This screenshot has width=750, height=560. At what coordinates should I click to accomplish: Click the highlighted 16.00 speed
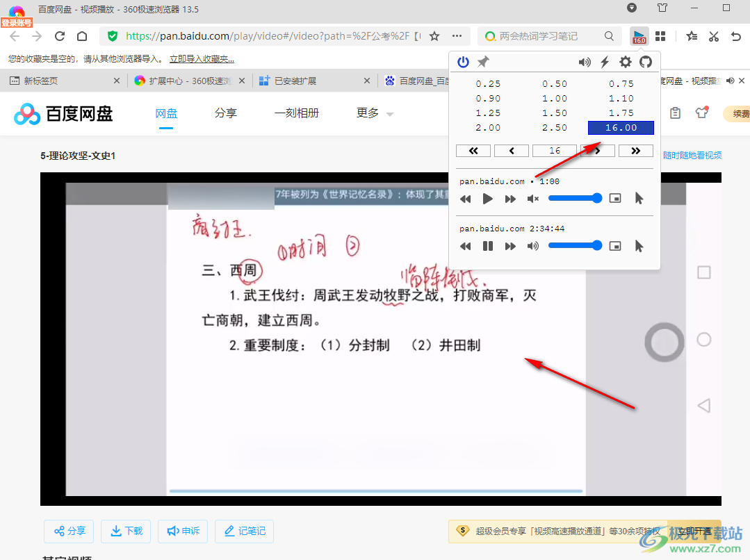[621, 128]
